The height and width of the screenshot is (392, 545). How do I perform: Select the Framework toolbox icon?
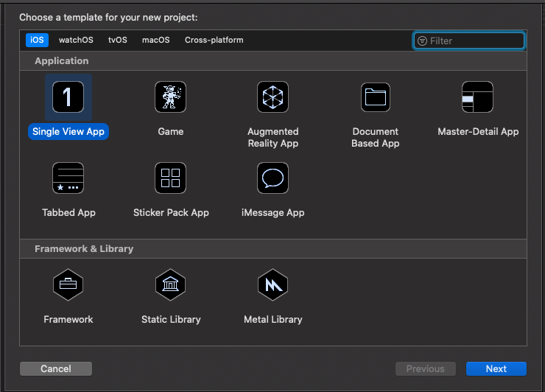click(68, 285)
